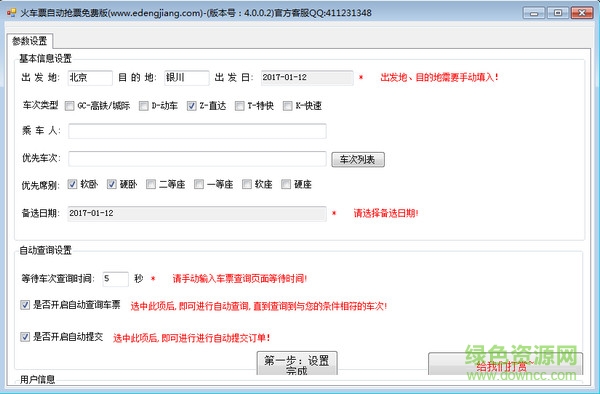Uncheck the Z-直达 train type

(192, 106)
